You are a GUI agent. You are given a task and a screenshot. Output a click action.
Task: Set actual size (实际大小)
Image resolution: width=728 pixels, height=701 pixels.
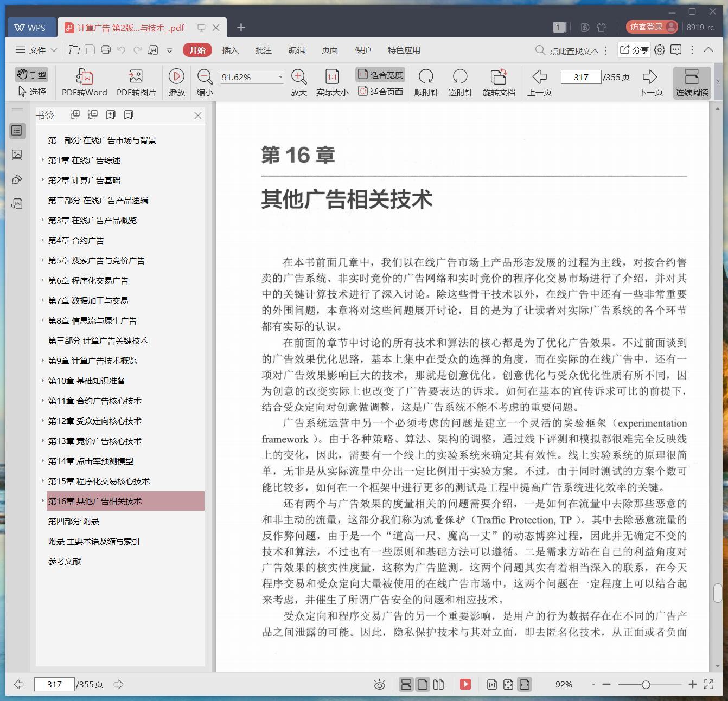332,82
